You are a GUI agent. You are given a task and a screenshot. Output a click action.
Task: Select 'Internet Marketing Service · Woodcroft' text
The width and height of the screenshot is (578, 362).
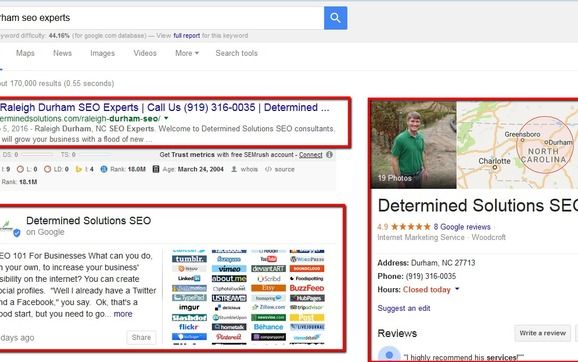pos(441,237)
